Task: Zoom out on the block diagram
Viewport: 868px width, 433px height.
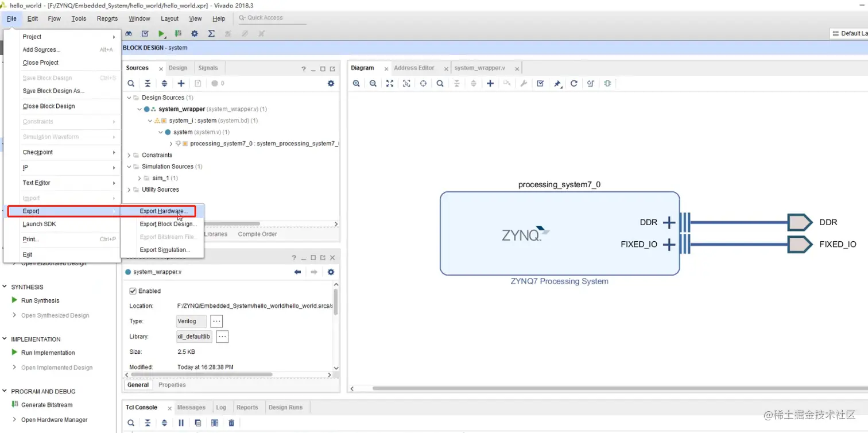Action: [373, 83]
